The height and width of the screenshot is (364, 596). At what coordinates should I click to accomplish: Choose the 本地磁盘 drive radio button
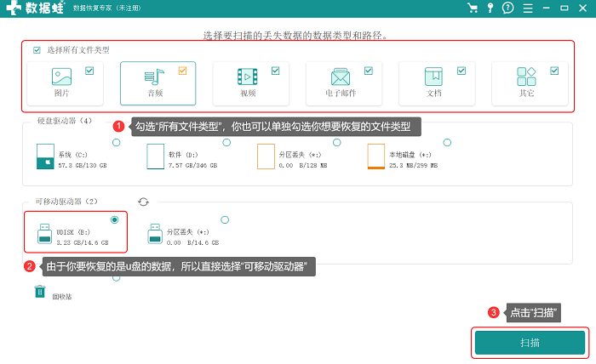click(x=447, y=143)
